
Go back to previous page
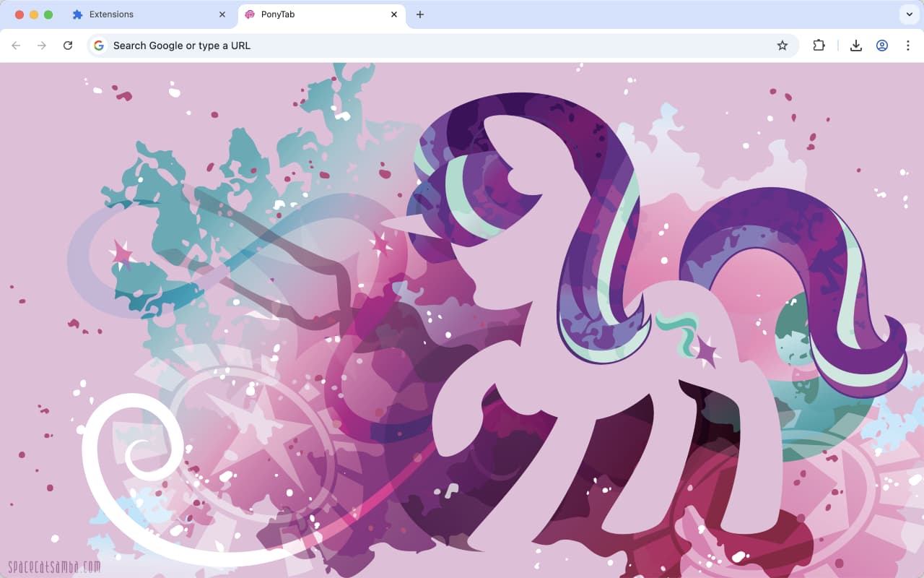[16, 46]
